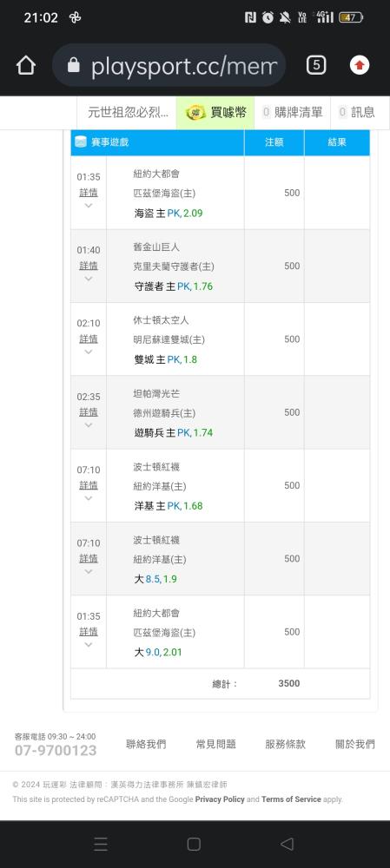Screen dimensions: 390x868
Task: Open the 購牌清單 tab
Action: click(293, 112)
